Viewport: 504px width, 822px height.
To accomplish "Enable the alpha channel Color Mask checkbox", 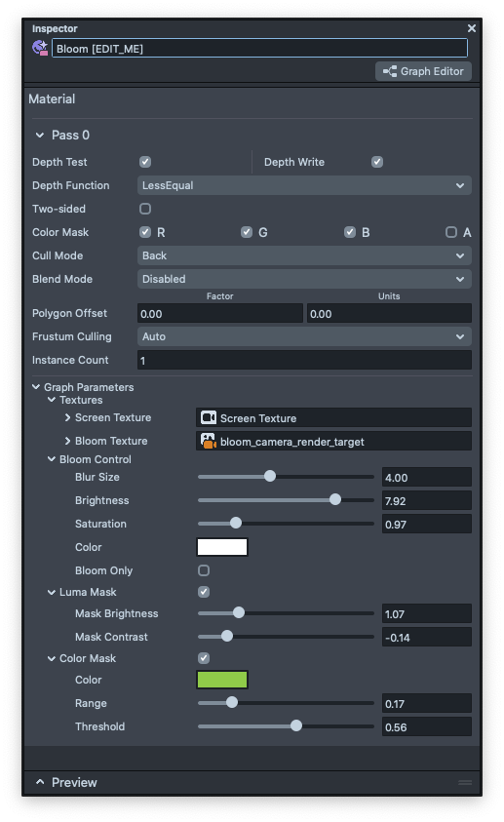I will pyautogui.click(x=451, y=232).
